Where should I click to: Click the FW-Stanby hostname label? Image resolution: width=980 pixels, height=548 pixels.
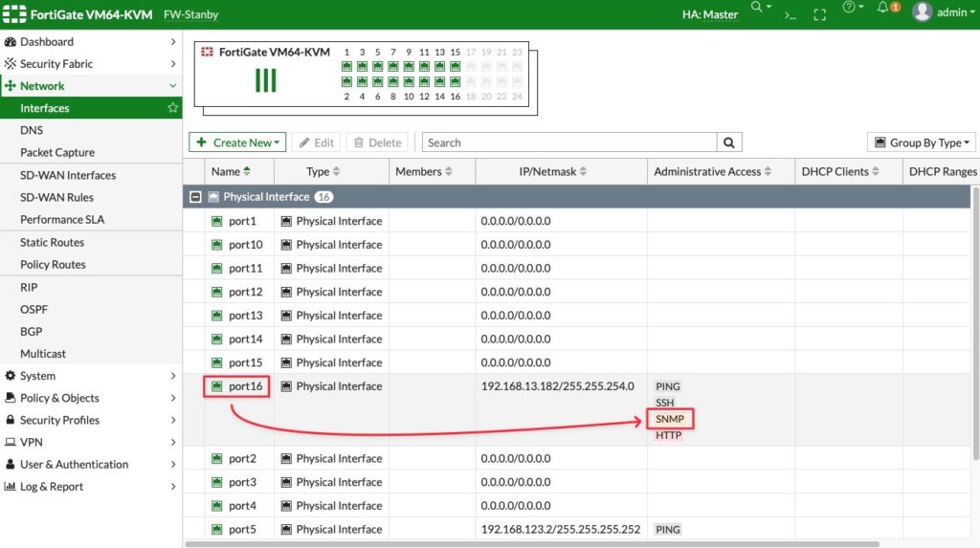tap(190, 14)
